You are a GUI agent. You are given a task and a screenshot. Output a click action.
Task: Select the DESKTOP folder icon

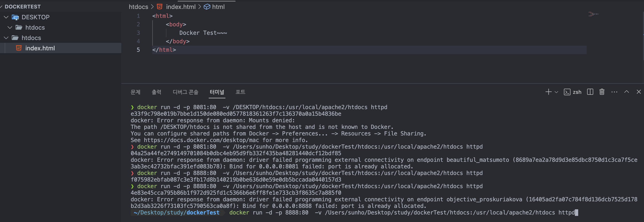tap(15, 17)
